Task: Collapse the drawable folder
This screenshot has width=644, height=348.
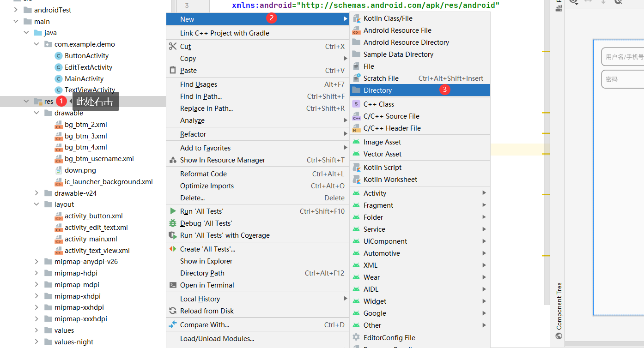Action: [x=36, y=113]
